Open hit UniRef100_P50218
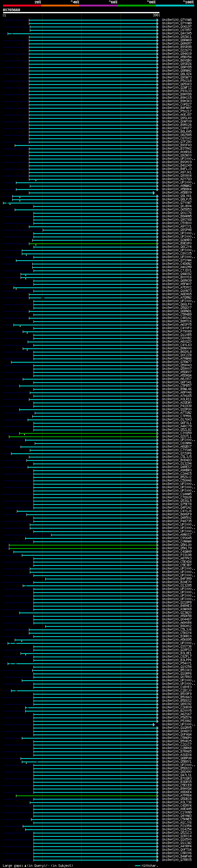197x868 pixels. [176, 81]
